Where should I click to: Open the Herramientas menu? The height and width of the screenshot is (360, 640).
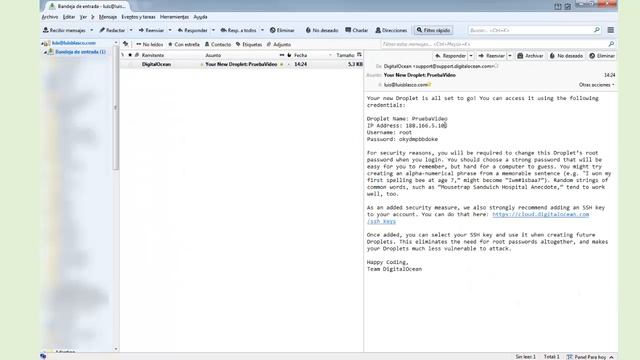(x=174, y=17)
